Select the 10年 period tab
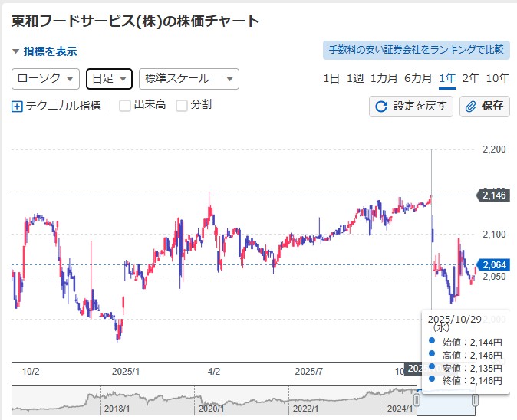 498,78
